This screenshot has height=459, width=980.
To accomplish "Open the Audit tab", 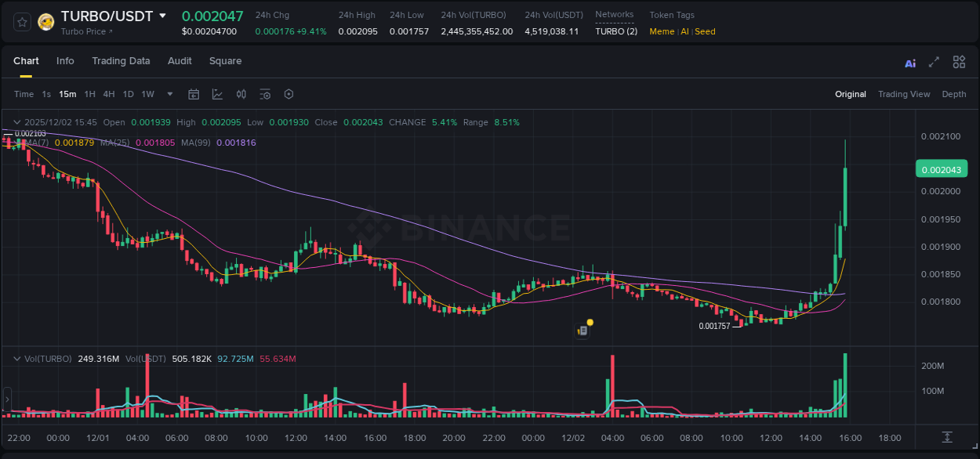I will point(180,61).
